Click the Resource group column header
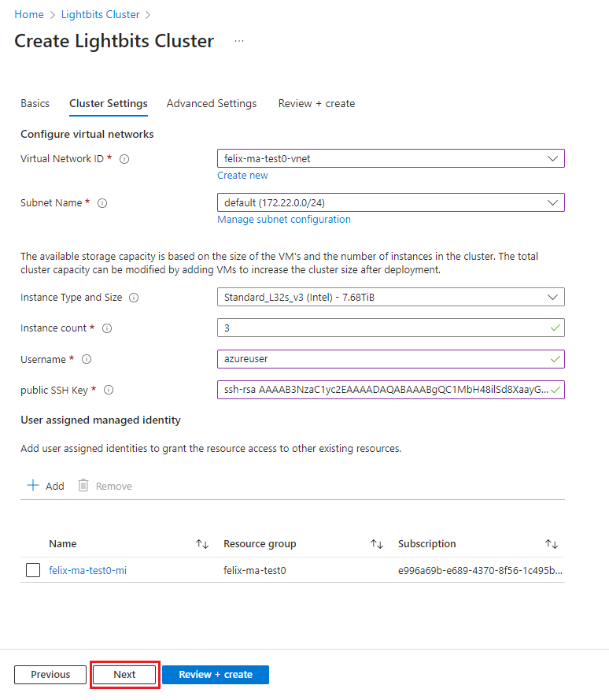The width and height of the screenshot is (609, 700). (260, 544)
